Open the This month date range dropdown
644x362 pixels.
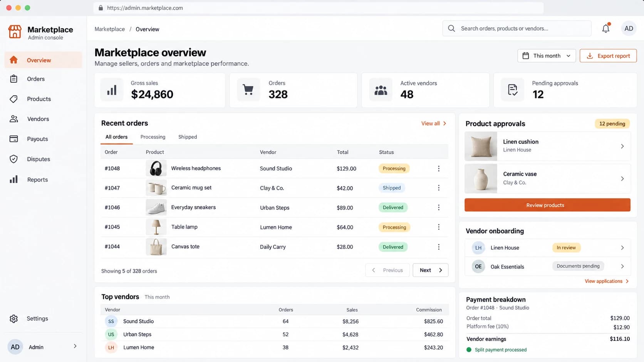[547, 56]
